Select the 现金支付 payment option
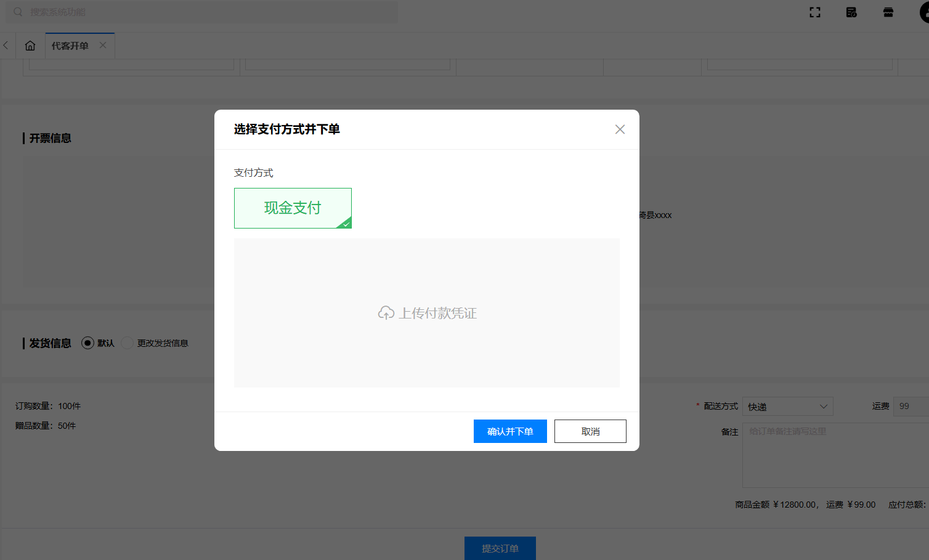Viewport: 929px width, 560px height. point(293,208)
